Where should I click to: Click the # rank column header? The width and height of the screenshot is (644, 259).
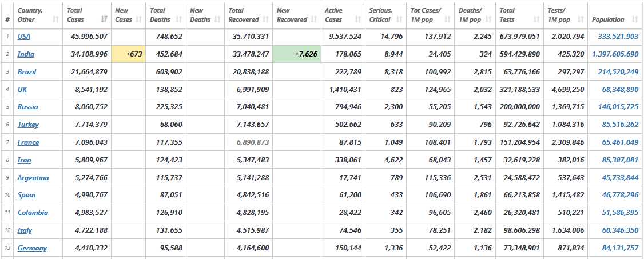click(7, 19)
